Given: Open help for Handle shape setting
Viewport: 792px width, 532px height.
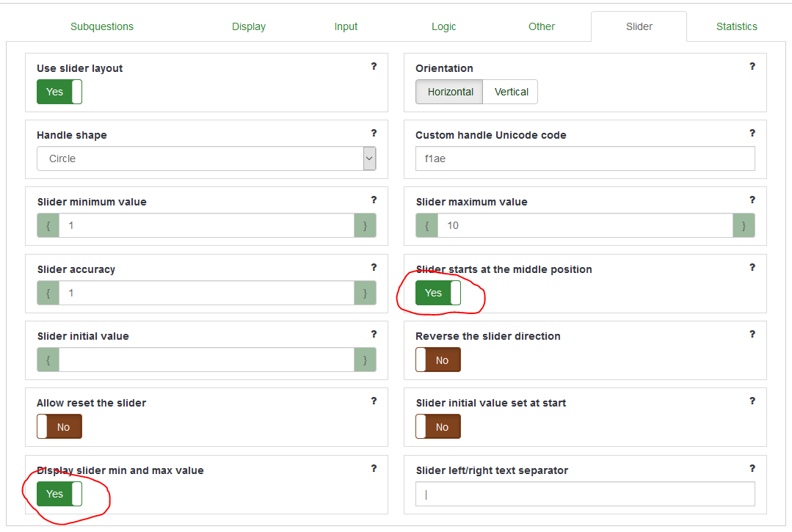Looking at the screenshot, I should 374,134.
